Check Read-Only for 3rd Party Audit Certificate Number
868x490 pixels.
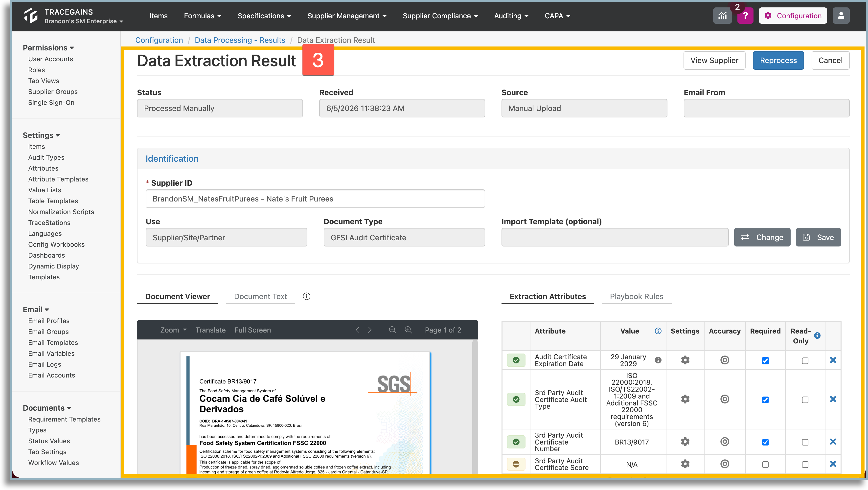tap(805, 442)
